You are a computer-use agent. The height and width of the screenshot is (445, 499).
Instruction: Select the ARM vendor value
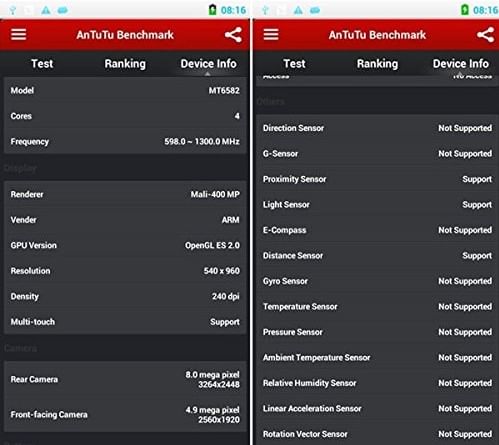pos(231,220)
